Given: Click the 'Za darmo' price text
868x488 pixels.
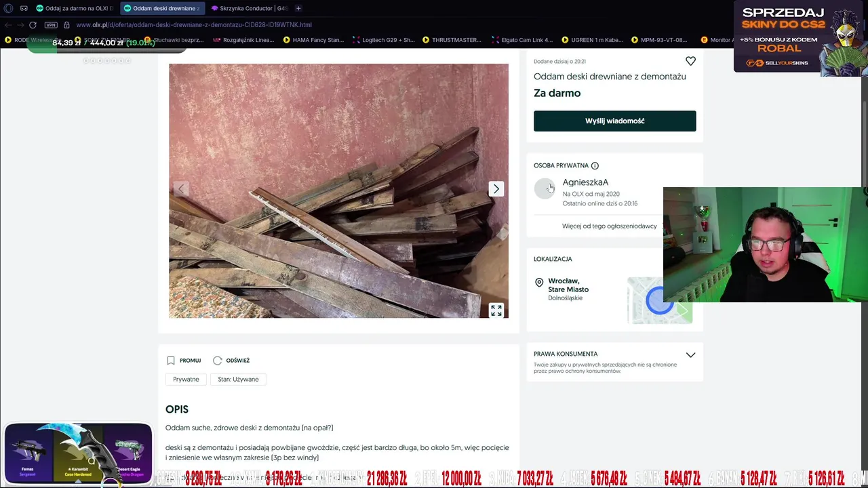Looking at the screenshot, I should point(557,93).
